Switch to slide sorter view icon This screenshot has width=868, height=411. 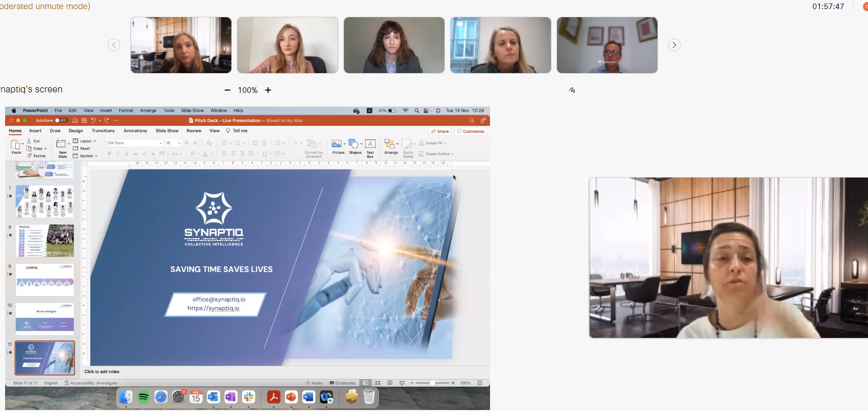tap(377, 383)
